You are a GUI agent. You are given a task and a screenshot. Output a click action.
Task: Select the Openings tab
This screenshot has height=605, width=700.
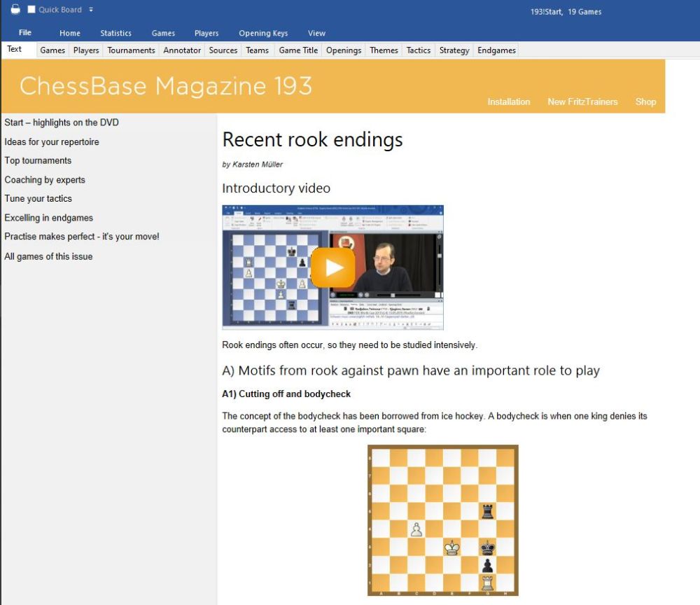click(x=343, y=50)
